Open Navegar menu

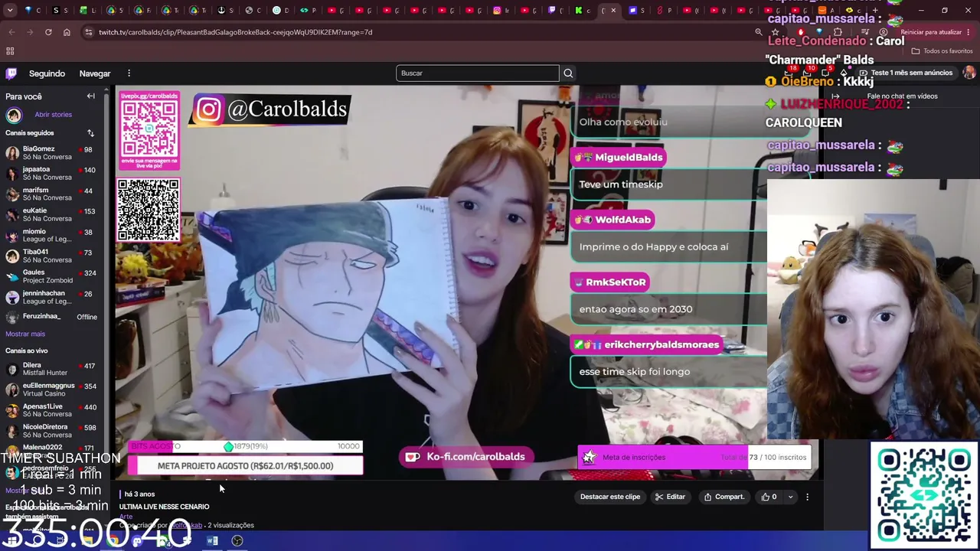[x=95, y=73]
